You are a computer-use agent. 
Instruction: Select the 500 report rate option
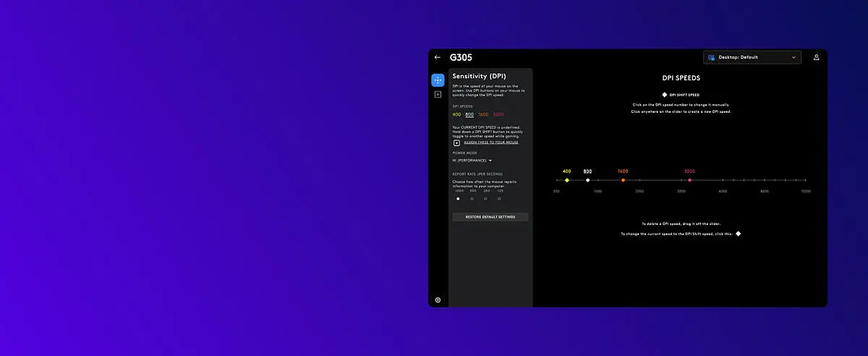pyautogui.click(x=472, y=198)
